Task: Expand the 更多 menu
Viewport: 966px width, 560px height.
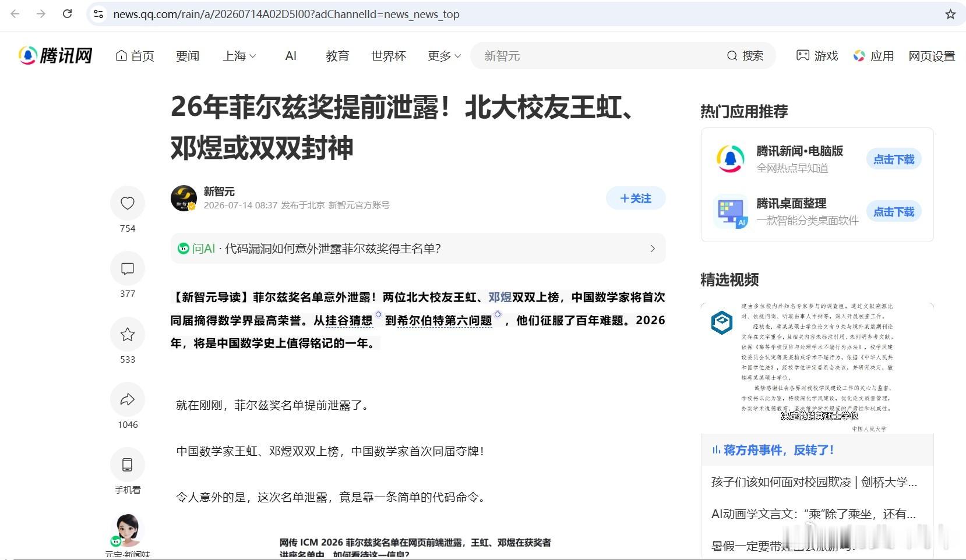Action: (445, 56)
